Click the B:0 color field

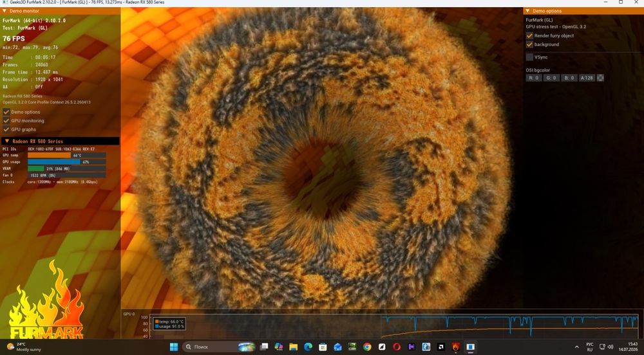click(x=569, y=78)
